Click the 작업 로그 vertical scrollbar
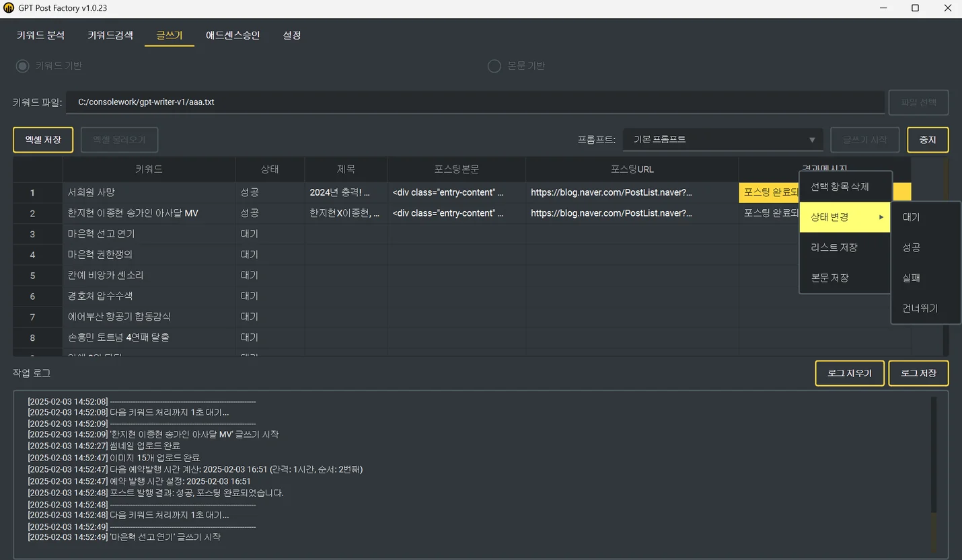 (934, 473)
